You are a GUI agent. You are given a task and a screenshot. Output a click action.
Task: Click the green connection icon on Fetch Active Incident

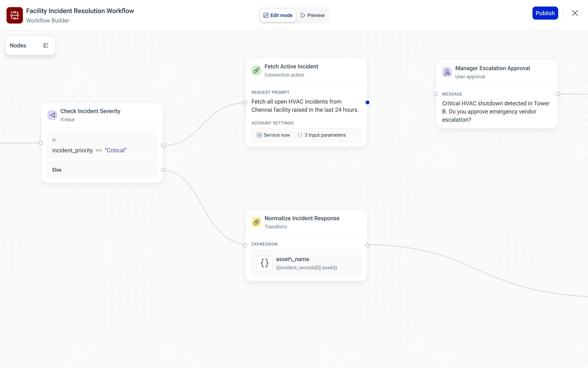[256, 71]
